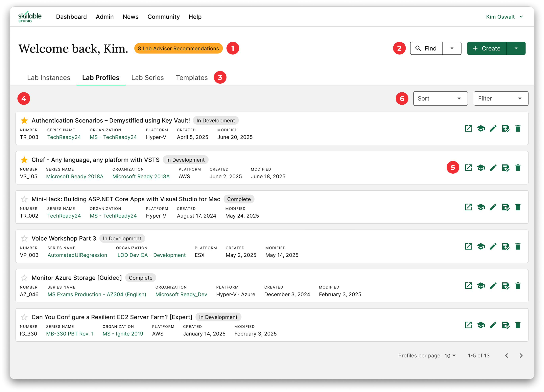
Task: Open Chef - Any language lab title
Action: [95, 160]
